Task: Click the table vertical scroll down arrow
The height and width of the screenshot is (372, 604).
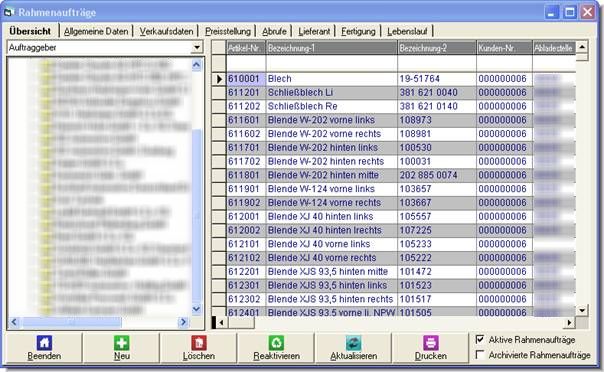Action: [x=582, y=310]
